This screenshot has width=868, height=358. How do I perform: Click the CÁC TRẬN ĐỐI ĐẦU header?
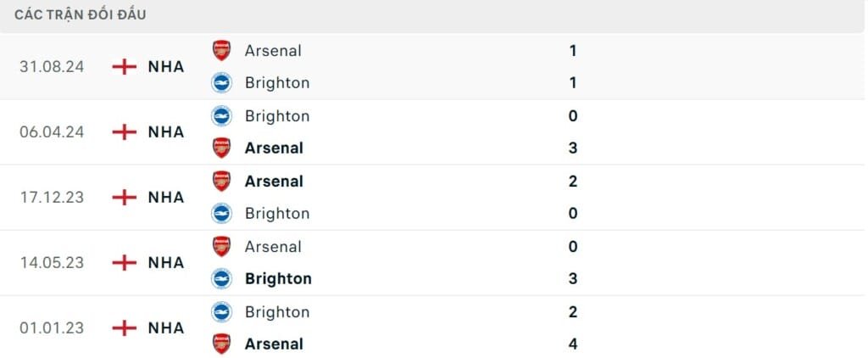coord(80,15)
